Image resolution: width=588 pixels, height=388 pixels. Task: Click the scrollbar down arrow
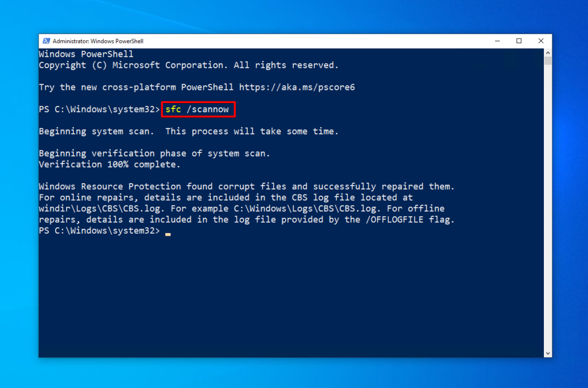pyautogui.click(x=547, y=353)
